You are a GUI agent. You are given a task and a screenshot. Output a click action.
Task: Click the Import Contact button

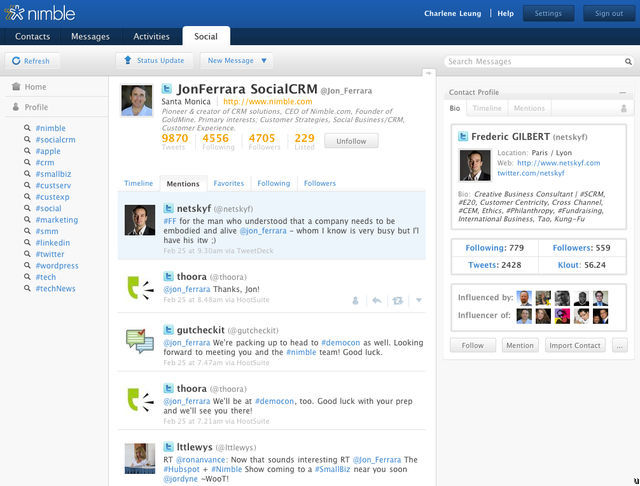pyautogui.click(x=575, y=345)
